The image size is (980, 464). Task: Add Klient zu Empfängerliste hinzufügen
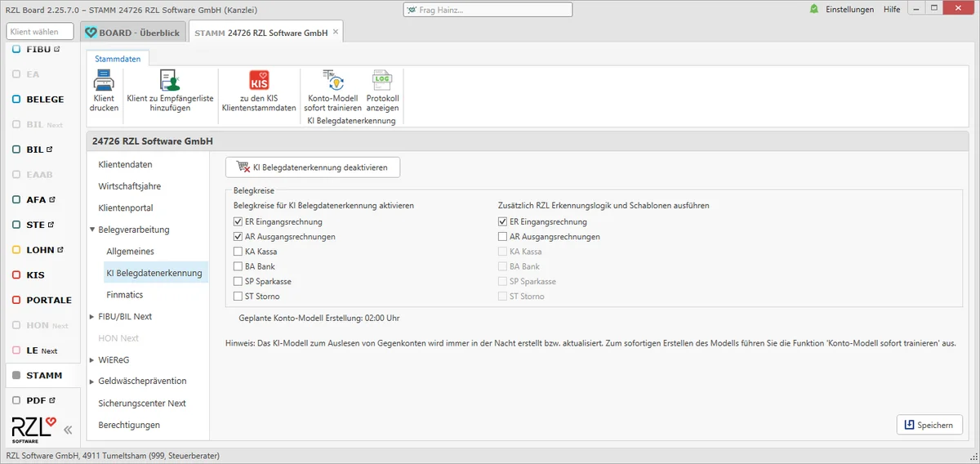click(x=170, y=91)
